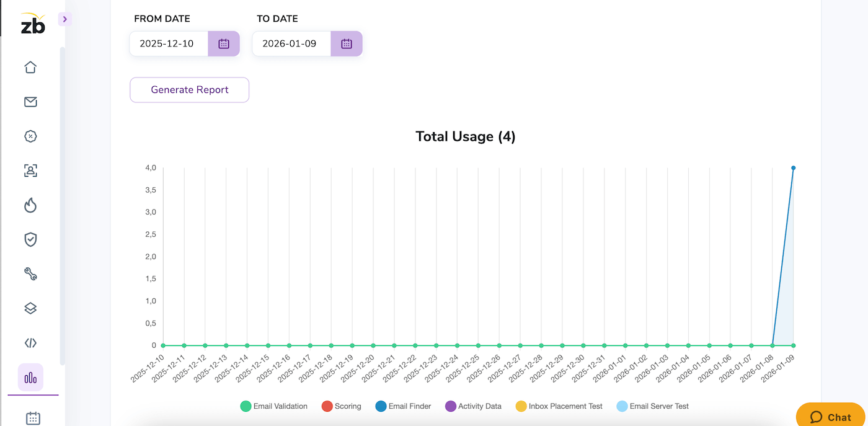
Task: Click the TO DATE label
Action: [278, 19]
